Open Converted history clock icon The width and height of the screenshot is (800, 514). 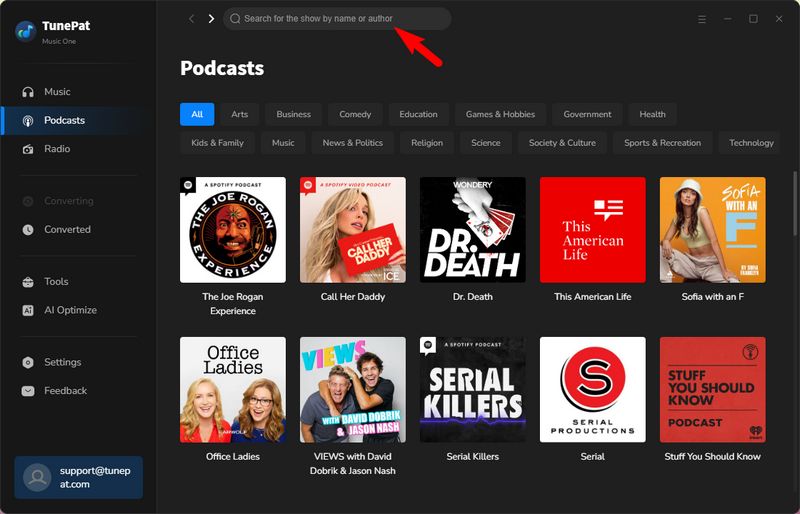(28, 230)
